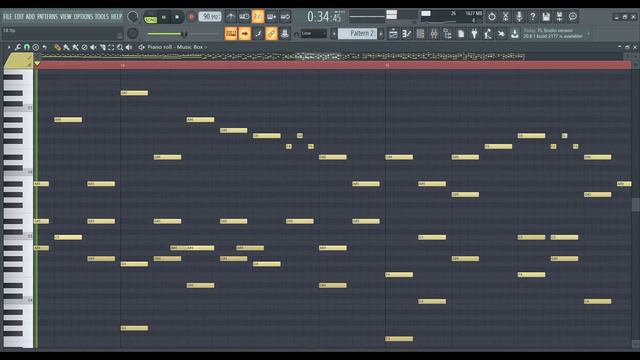This screenshot has height=360, width=640.
Task: Save the project with floppy icon
Action: coord(546,17)
